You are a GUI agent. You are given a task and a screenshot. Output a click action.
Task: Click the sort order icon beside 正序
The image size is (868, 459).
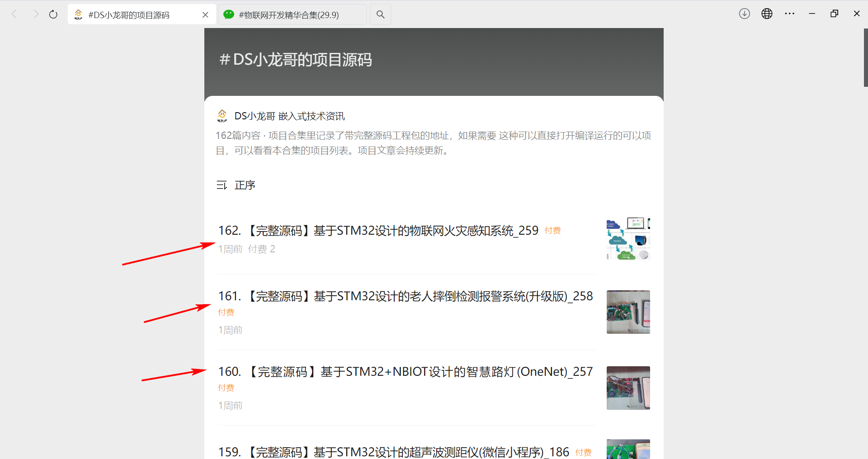[222, 185]
